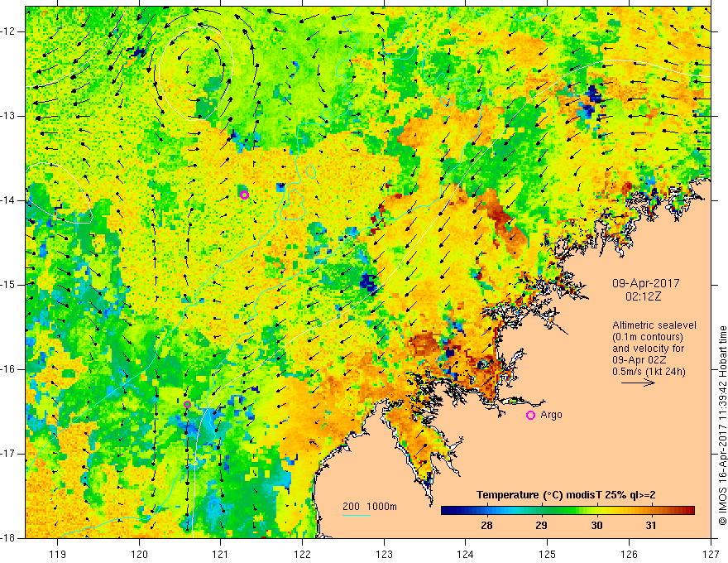Click the 31 value on temperature scale
The height and width of the screenshot is (563, 728).
pyautogui.click(x=651, y=526)
